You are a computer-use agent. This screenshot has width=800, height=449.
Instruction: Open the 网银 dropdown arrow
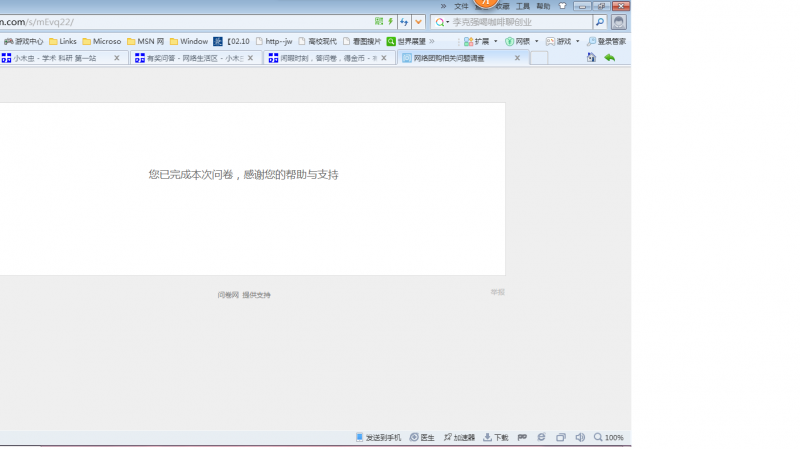(536, 41)
